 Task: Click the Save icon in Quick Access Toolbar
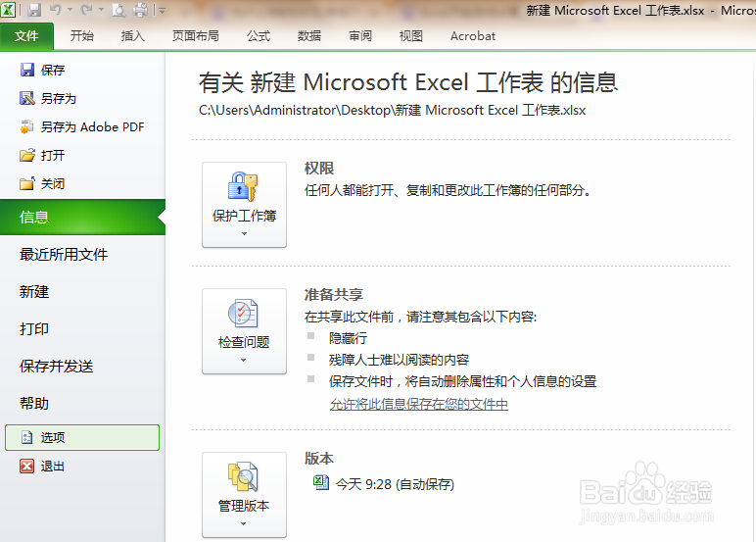(34, 10)
